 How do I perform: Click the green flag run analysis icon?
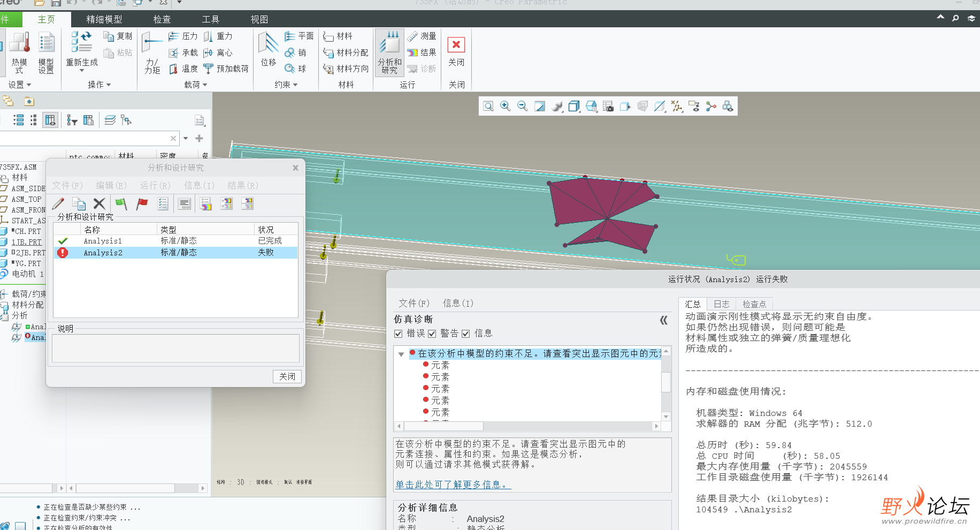[x=121, y=203]
